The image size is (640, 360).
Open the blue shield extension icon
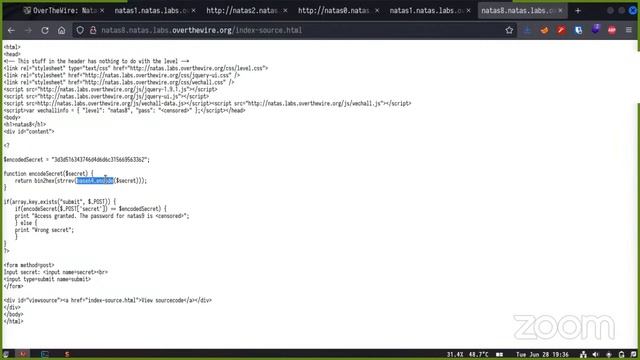click(578, 30)
